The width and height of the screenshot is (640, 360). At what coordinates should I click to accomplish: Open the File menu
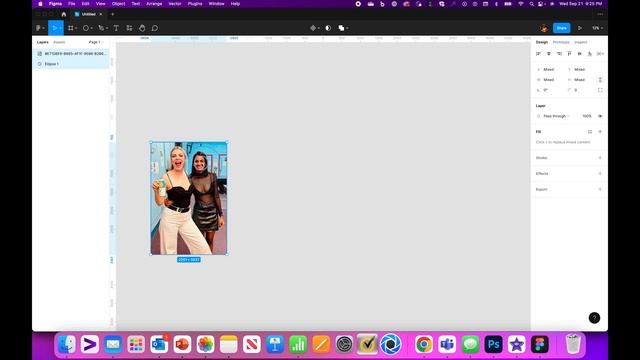(x=71, y=4)
